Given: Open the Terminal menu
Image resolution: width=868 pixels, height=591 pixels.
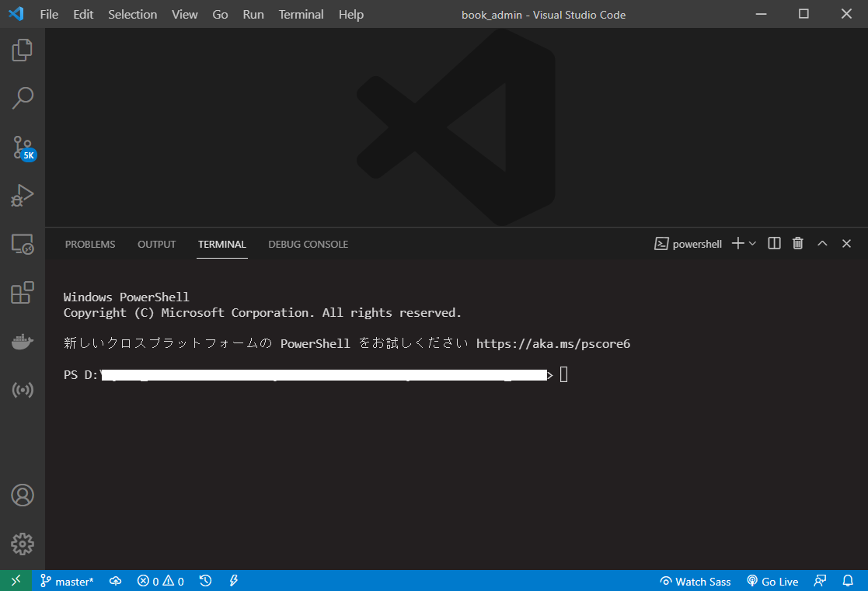Looking at the screenshot, I should 301,14.
